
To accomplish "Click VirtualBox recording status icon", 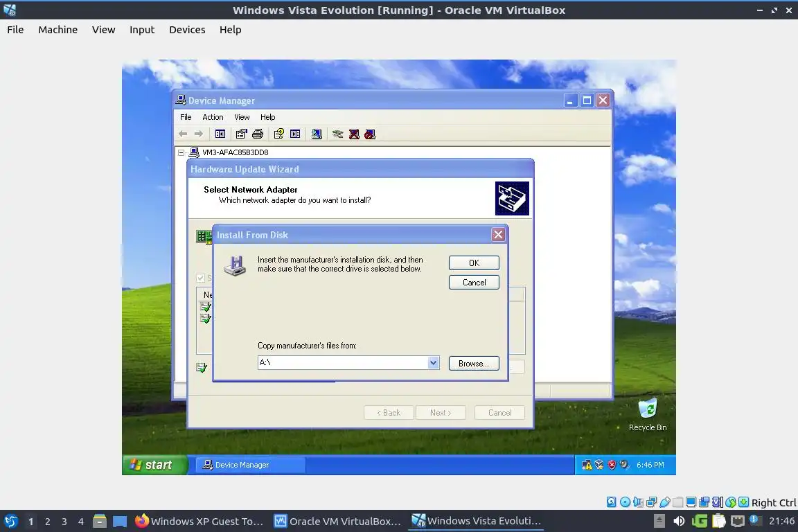I will click(x=704, y=502).
